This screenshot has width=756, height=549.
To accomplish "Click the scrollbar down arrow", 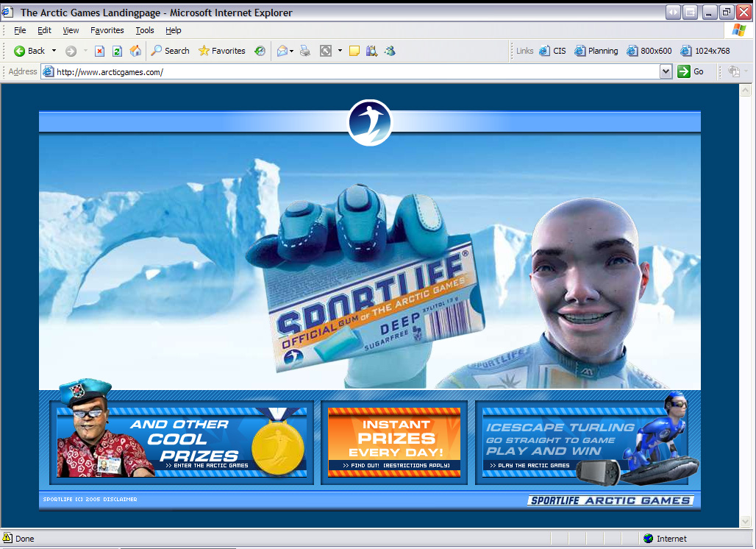I will tap(746, 522).
